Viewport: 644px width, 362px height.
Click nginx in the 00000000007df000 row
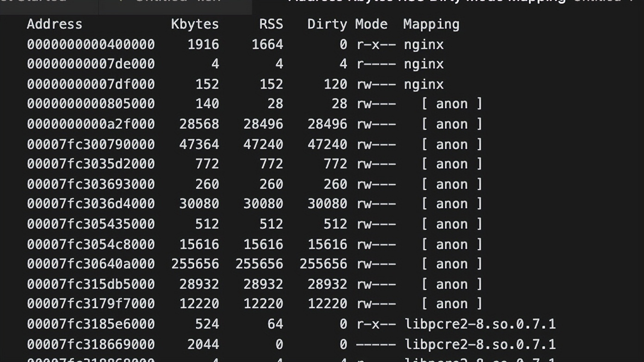[424, 84]
